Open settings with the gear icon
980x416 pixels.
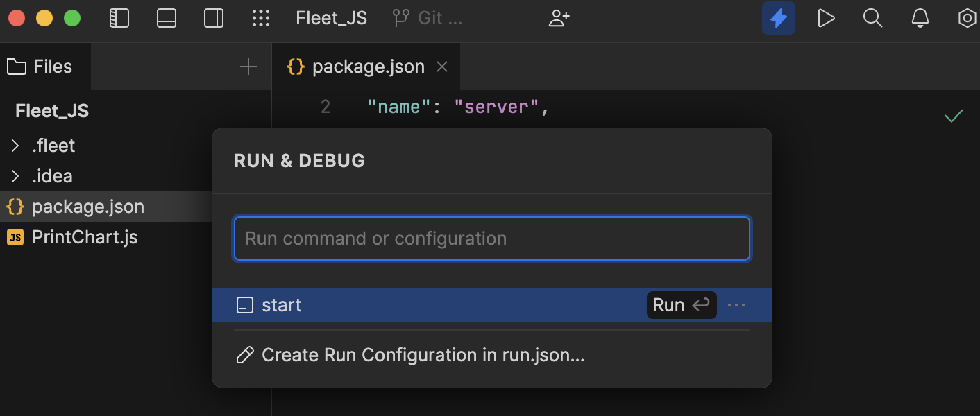coord(967,18)
